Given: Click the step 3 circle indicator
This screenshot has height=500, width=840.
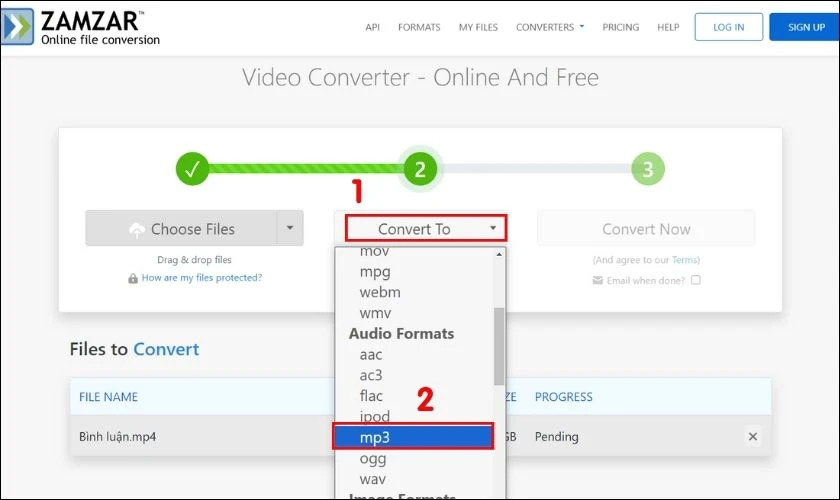Looking at the screenshot, I should click(x=648, y=169).
